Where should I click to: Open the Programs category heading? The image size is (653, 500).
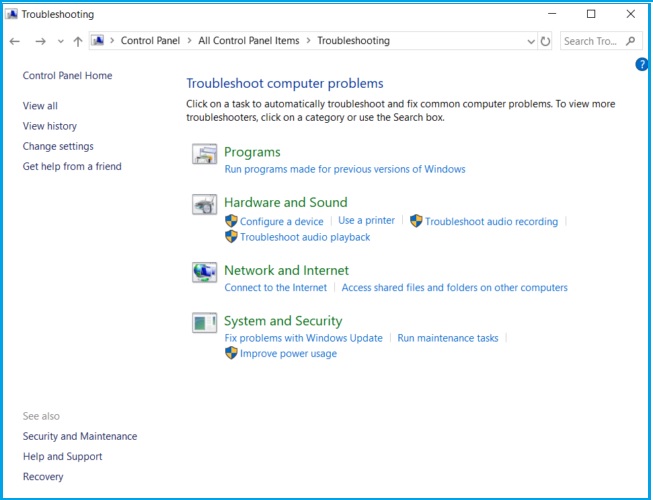coord(252,152)
